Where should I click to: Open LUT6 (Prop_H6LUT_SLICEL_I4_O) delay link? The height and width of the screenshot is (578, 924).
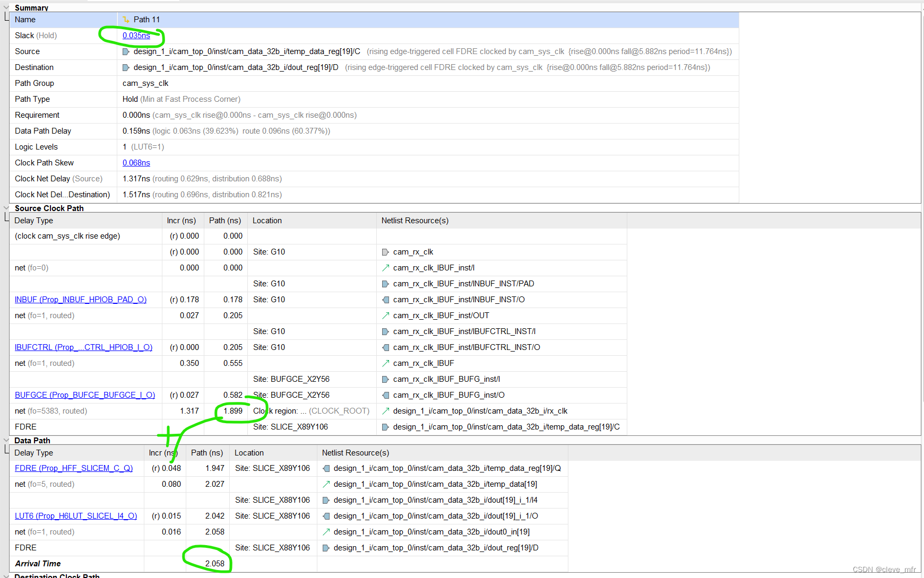76,516
